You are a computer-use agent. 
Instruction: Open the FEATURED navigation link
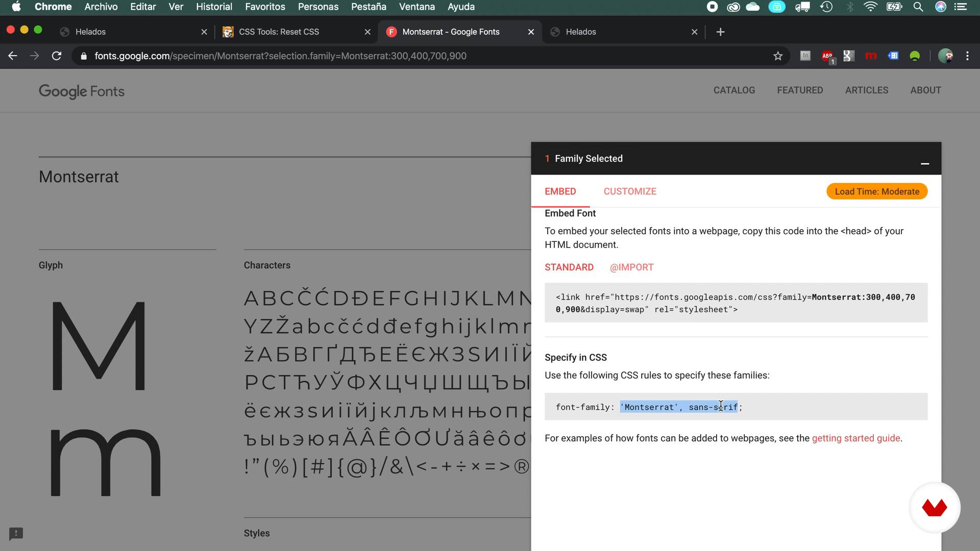800,90
